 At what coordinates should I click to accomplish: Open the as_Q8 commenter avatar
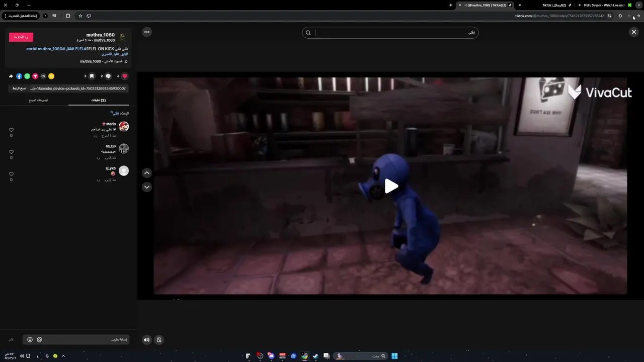[124, 149]
